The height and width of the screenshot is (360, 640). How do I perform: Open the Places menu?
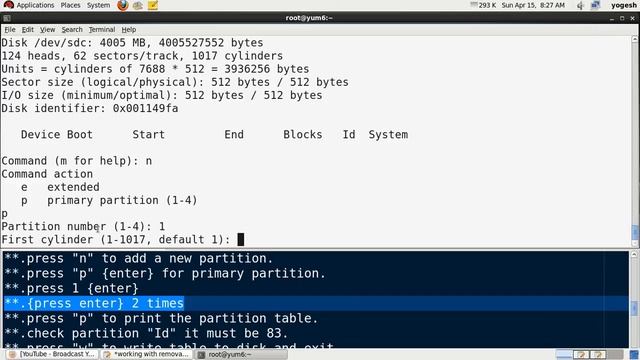click(70, 5)
